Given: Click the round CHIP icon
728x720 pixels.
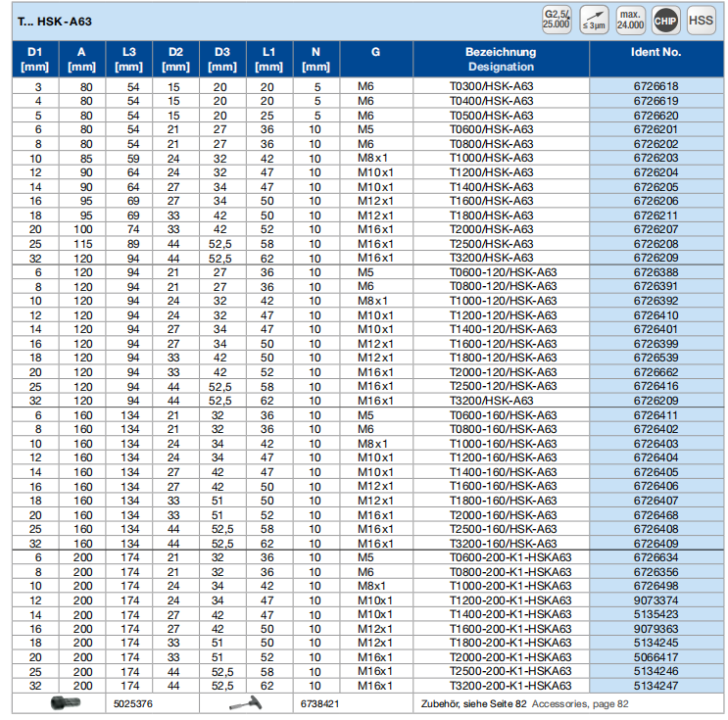Looking at the screenshot, I should point(664,20).
